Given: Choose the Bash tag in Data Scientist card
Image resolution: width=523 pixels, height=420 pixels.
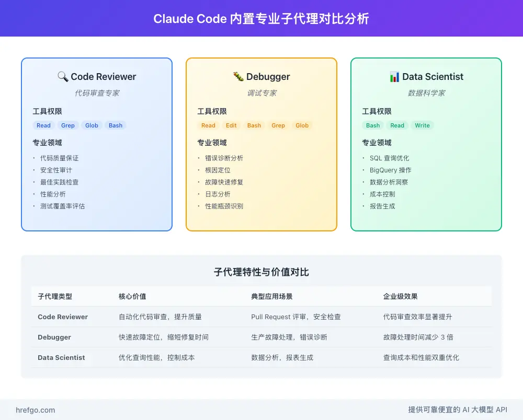Looking at the screenshot, I should coord(373,125).
